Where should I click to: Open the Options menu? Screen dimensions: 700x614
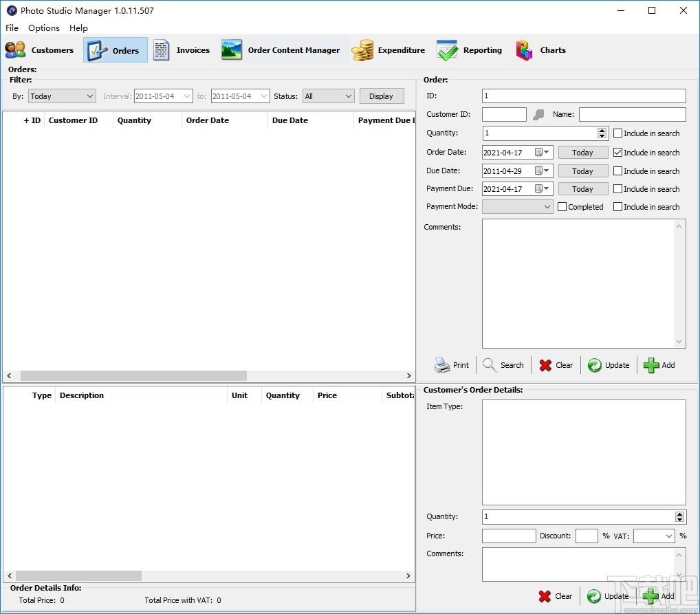click(x=44, y=28)
